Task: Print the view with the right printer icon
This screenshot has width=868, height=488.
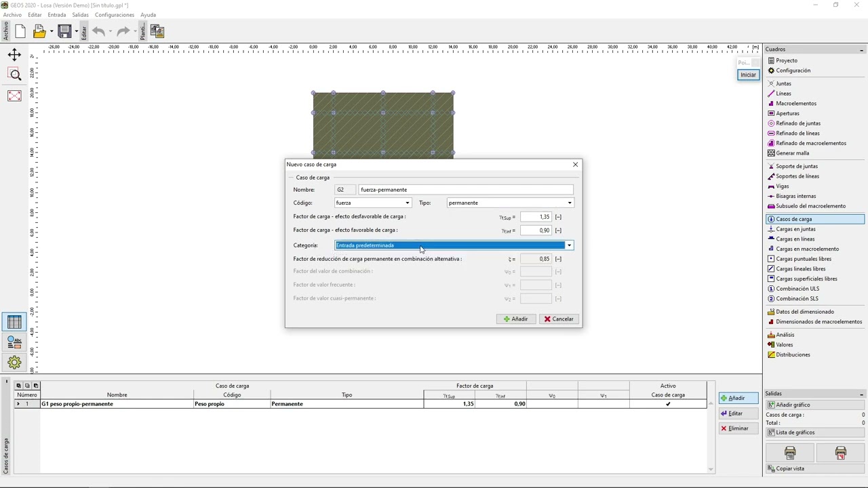Action: pos(840,453)
